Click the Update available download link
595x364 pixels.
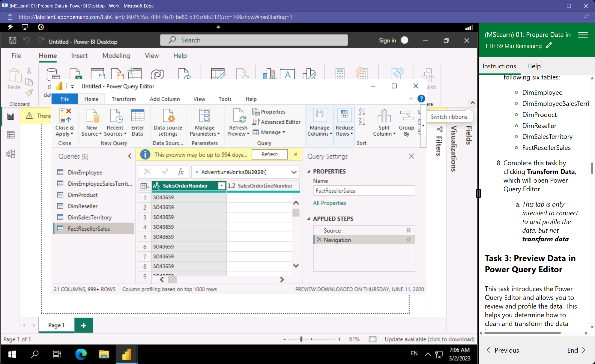tap(429, 339)
